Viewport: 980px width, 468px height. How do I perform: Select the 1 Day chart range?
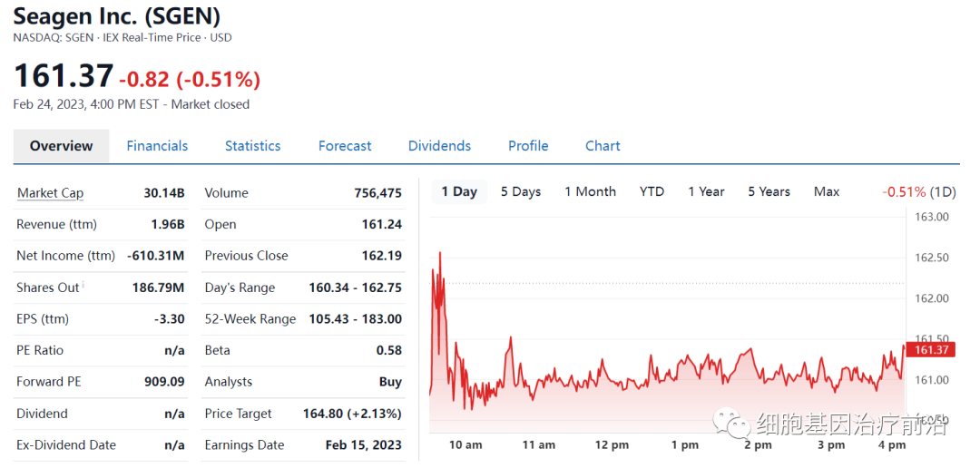tap(459, 191)
